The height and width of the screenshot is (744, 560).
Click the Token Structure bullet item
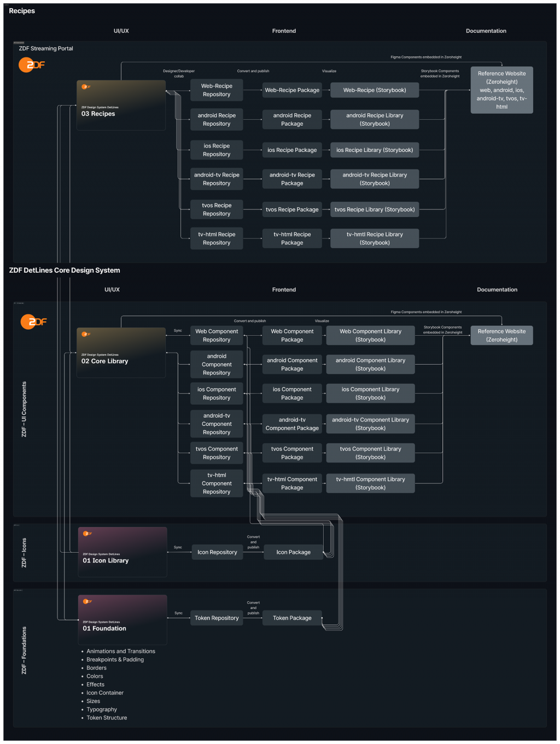click(x=107, y=718)
